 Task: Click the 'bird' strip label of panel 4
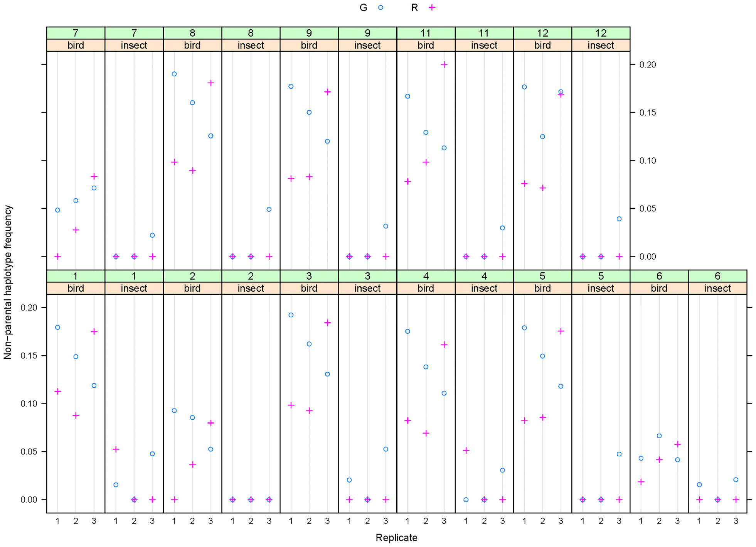426,288
